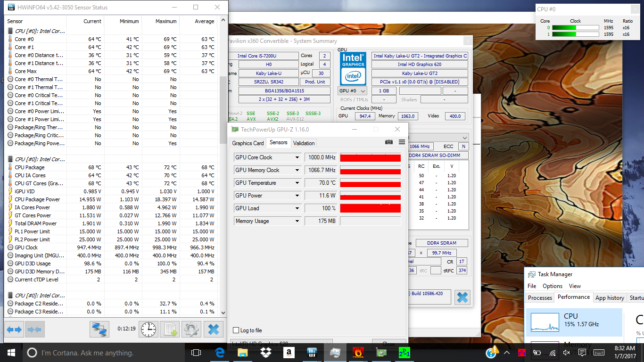Click the expand-columns double arrow button in HWiNFO
This screenshot has height=362, width=644.
pyautogui.click(x=14, y=329)
